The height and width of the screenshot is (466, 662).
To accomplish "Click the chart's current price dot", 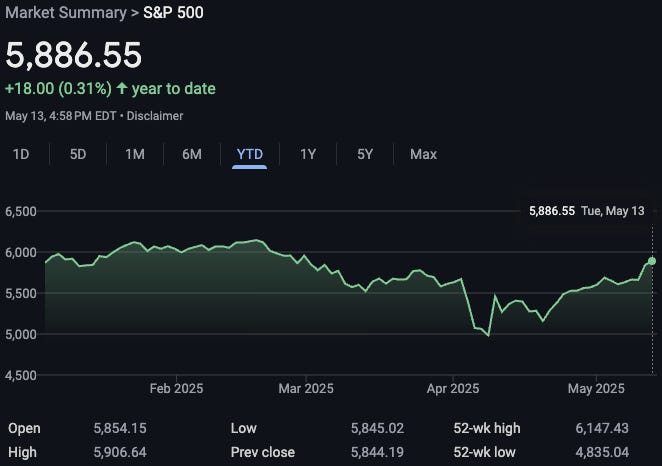I will coord(652,261).
